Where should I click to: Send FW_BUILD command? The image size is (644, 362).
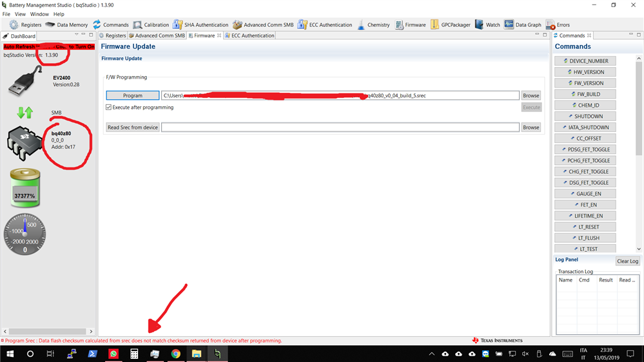coord(585,94)
